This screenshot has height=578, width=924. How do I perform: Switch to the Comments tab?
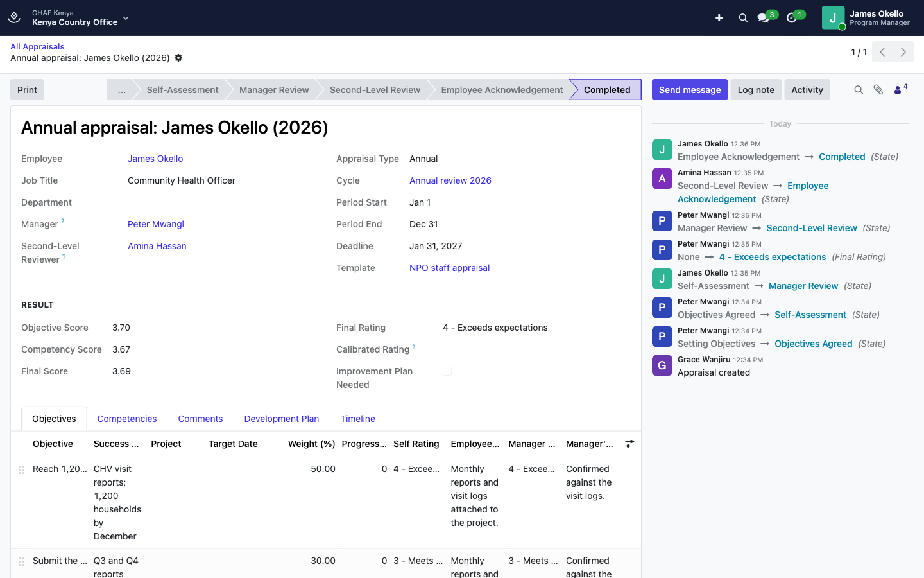[x=200, y=419]
